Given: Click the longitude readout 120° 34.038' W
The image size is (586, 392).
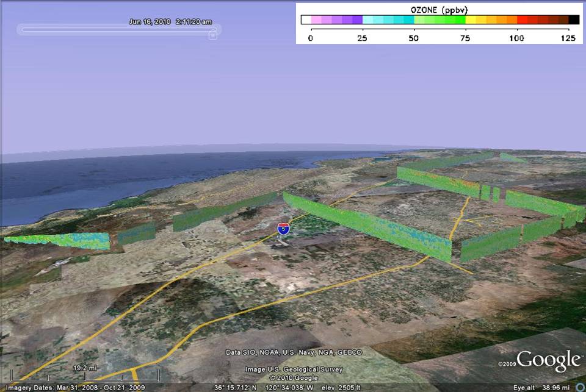Looking at the screenshot, I should point(289,388).
